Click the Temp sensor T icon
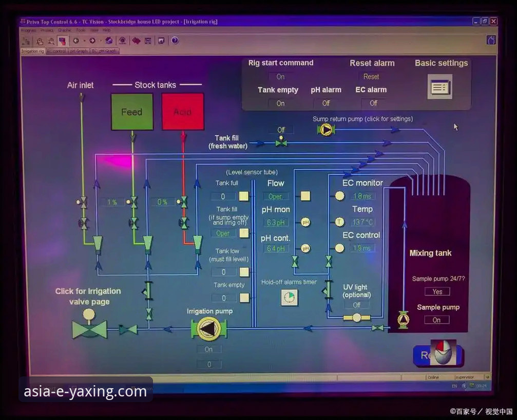This screenshot has height=420, width=517. point(339,222)
